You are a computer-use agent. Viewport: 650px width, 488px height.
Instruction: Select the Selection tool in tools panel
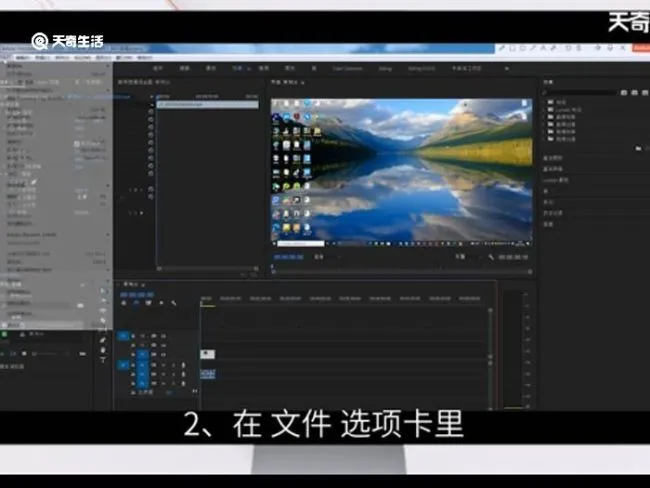[x=103, y=291]
